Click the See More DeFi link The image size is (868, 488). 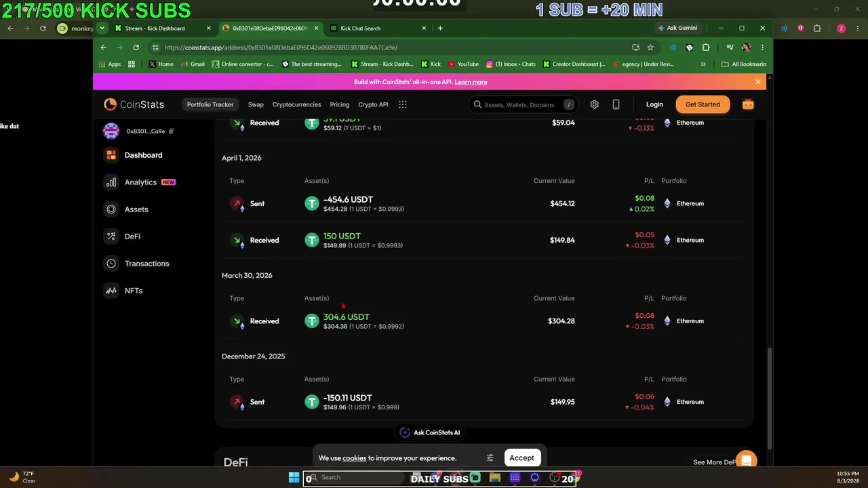714,462
